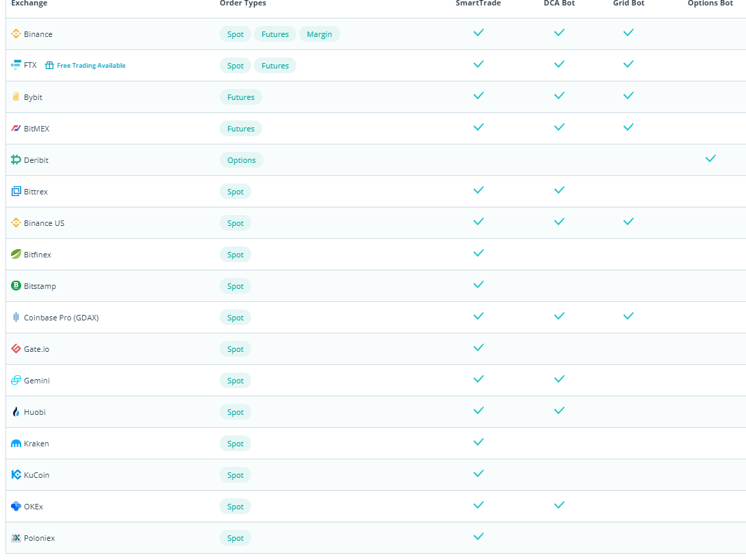Click the OKEx DCA Bot checkmark
746x560 pixels.
click(559, 505)
